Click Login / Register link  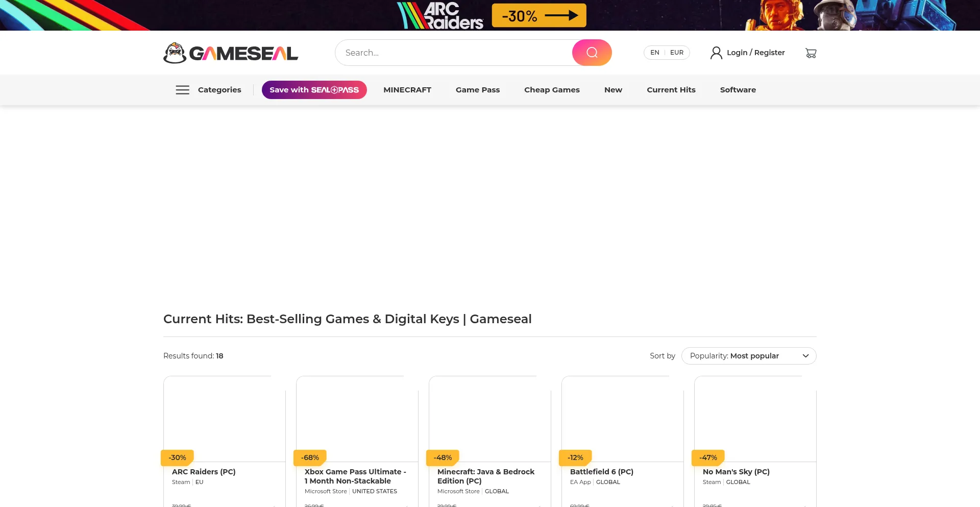point(755,53)
